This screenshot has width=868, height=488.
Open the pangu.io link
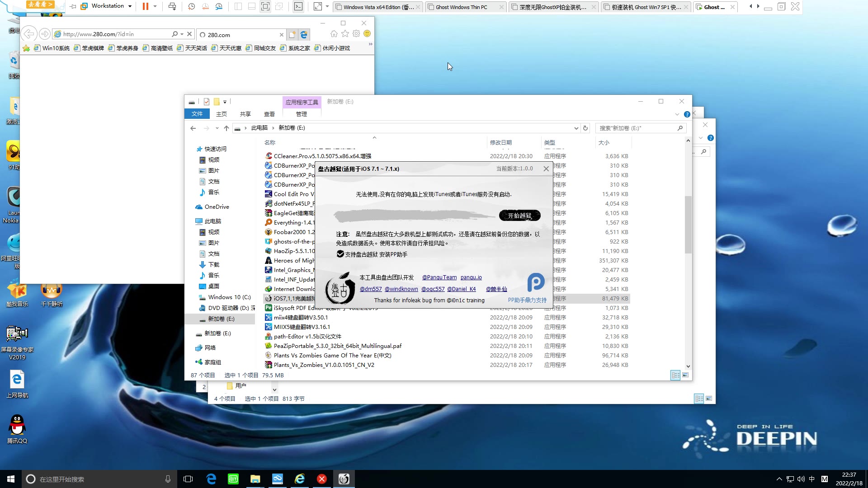(x=471, y=277)
